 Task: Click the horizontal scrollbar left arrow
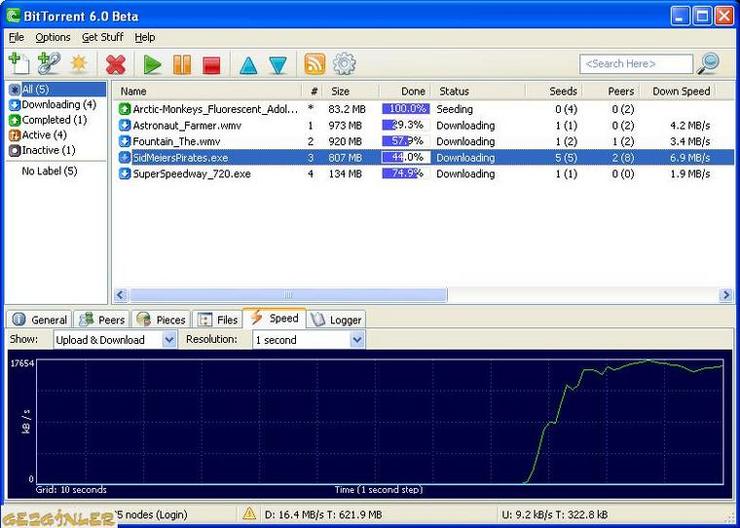tap(121, 295)
